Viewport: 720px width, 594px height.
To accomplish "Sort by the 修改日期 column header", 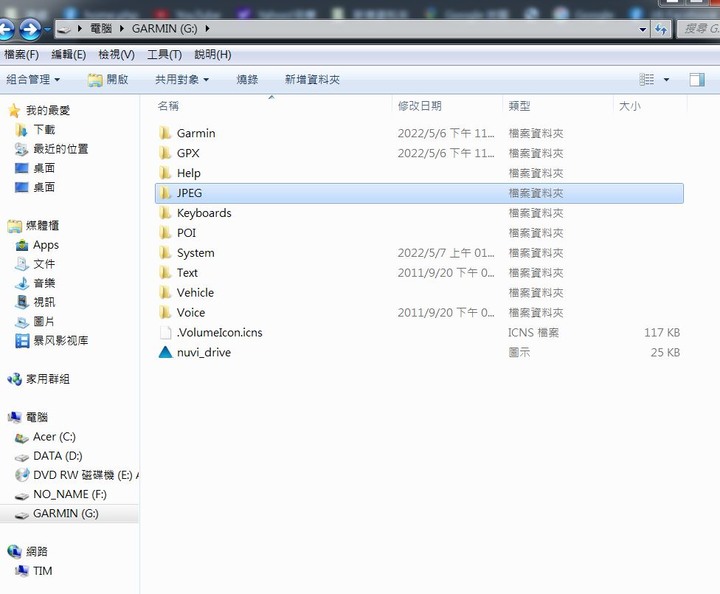I will click(x=420, y=106).
